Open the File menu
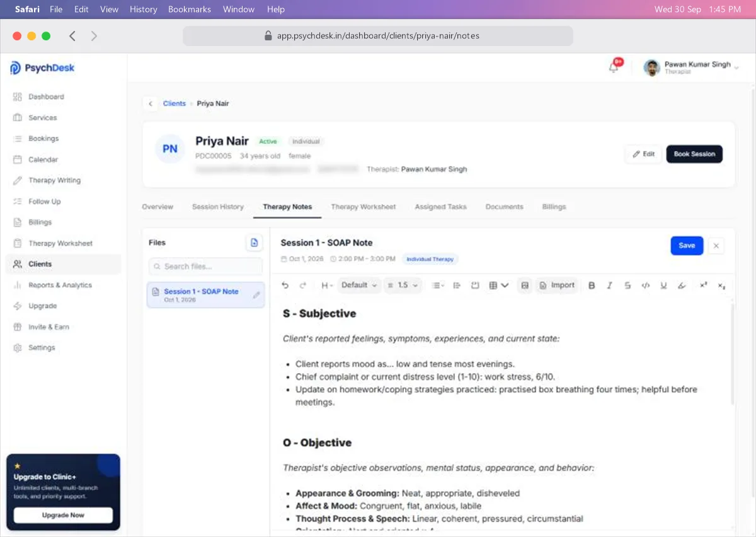Image resolution: width=756 pixels, height=537 pixels. coord(56,9)
